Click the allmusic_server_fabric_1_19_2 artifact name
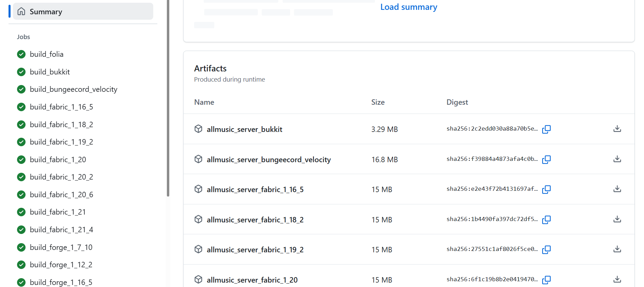 255,250
